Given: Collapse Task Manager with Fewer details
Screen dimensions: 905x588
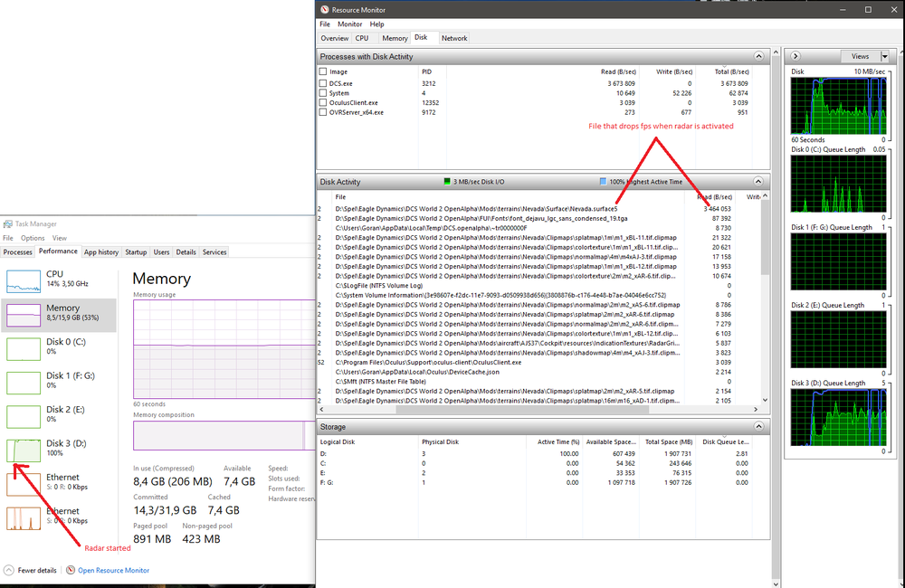Looking at the screenshot, I should (31, 570).
